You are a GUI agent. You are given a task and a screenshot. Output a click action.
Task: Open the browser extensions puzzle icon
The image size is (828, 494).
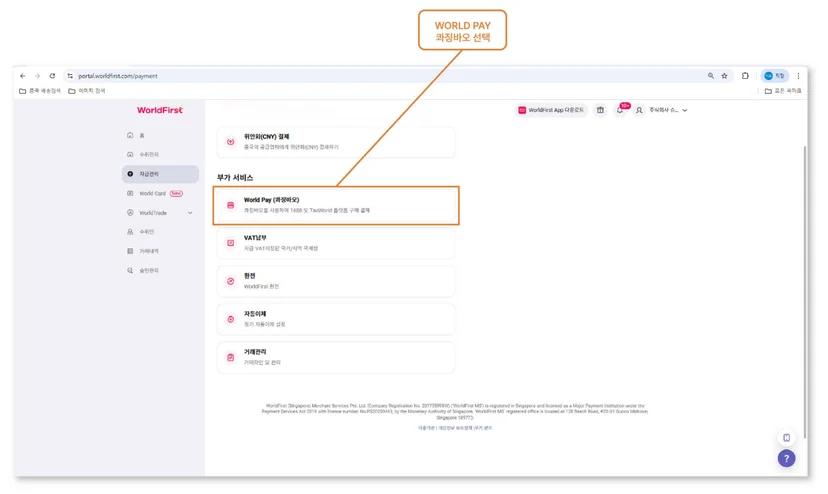coord(745,76)
